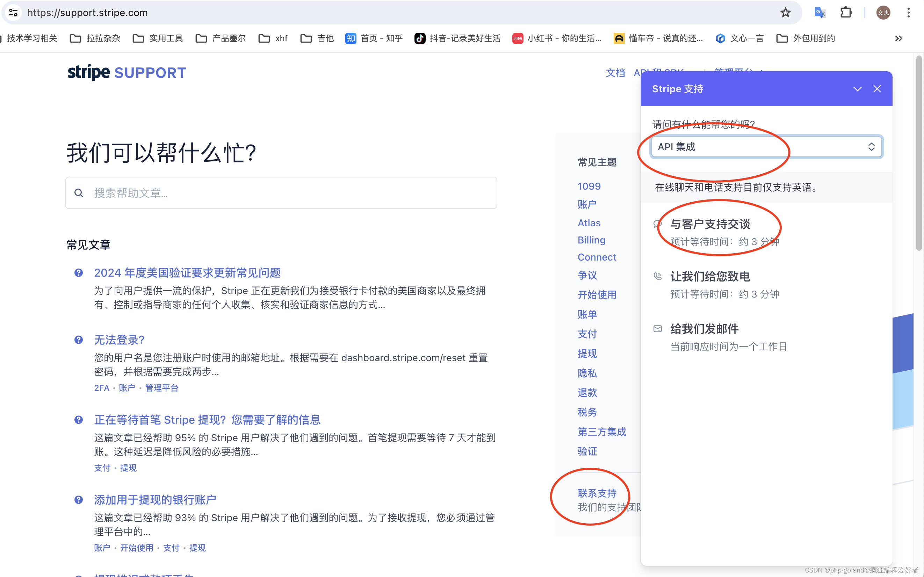Open article 添加用于提现的银行账户

point(155,499)
